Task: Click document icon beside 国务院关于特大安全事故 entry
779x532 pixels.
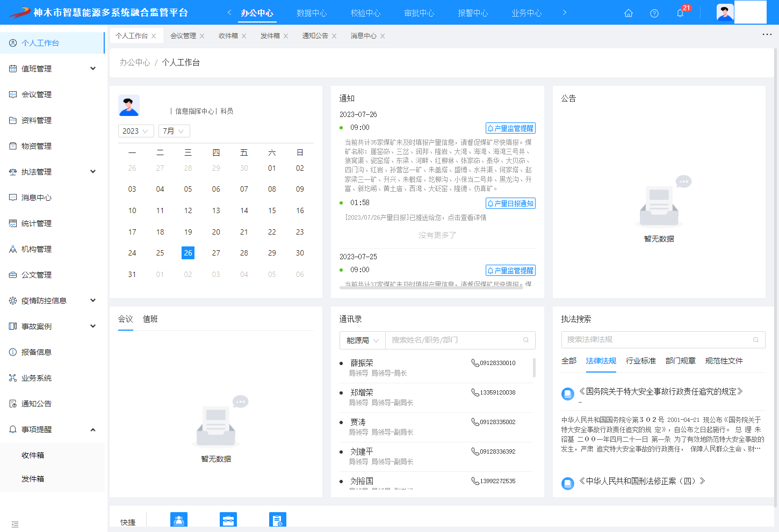Action: point(568,394)
